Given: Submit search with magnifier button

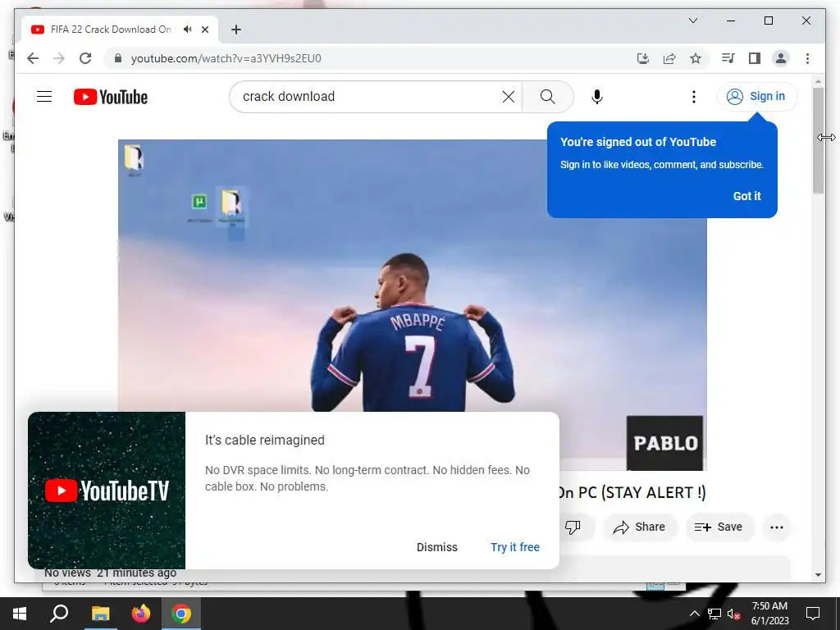Looking at the screenshot, I should tap(547, 97).
